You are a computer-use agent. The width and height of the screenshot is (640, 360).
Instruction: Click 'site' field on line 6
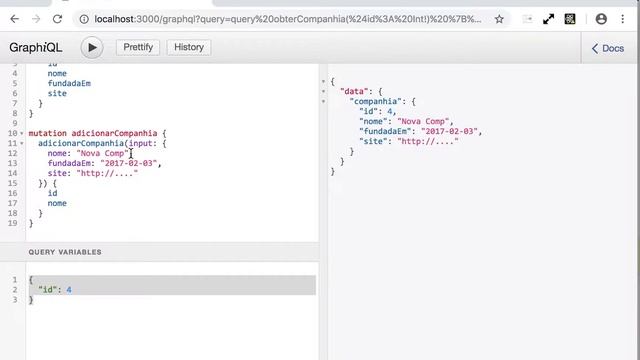(57, 93)
